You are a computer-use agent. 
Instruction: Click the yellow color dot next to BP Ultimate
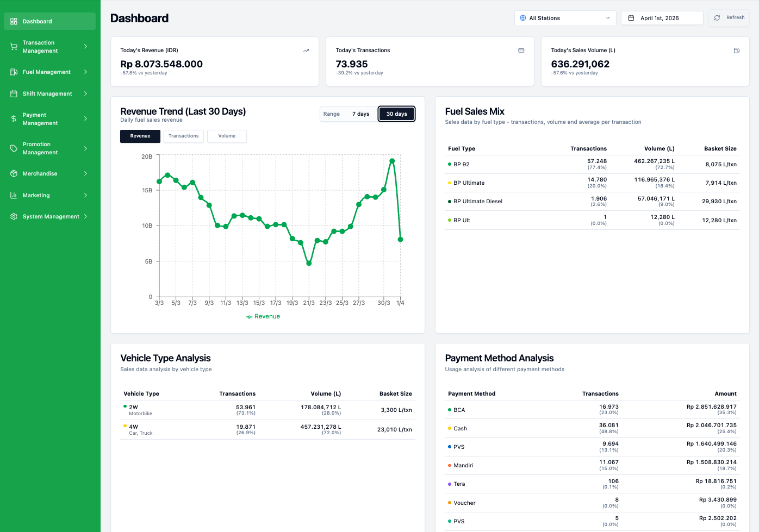[450, 183]
